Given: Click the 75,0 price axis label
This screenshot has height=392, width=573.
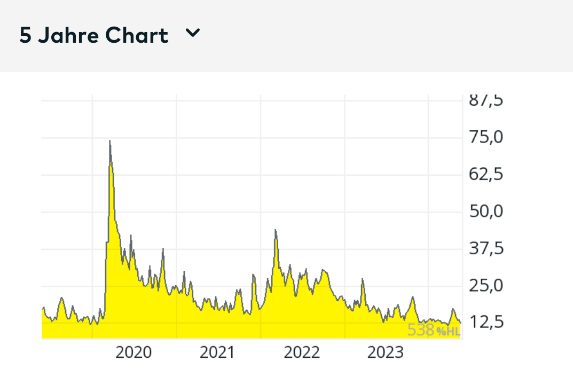Looking at the screenshot, I should (486, 137).
